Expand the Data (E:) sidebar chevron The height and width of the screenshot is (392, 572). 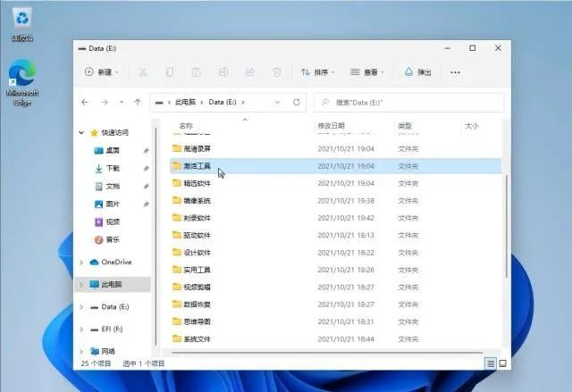point(81,307)
